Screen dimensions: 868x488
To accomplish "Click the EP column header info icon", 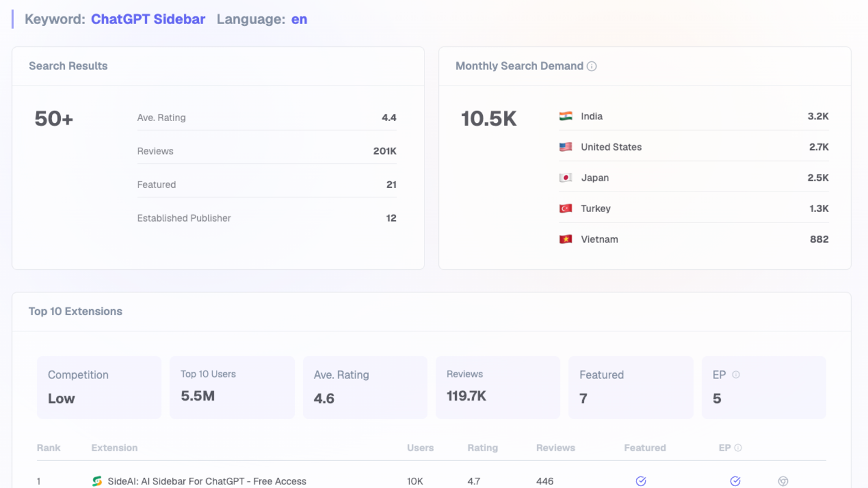I will click(x=738, y=448).
